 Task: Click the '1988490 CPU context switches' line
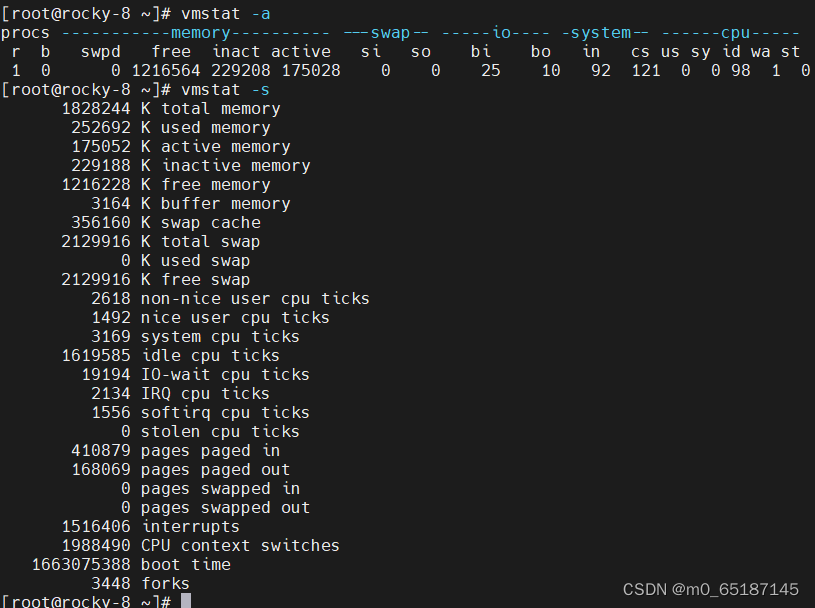tap(201, 545)
